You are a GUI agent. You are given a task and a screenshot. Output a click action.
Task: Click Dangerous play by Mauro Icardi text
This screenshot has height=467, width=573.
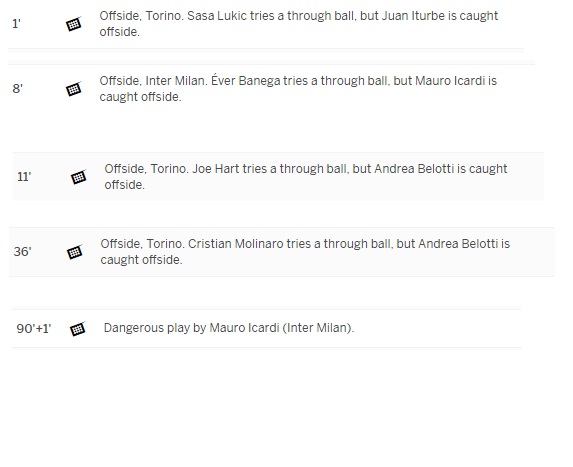pyautogui.click(x=229, y=328)
